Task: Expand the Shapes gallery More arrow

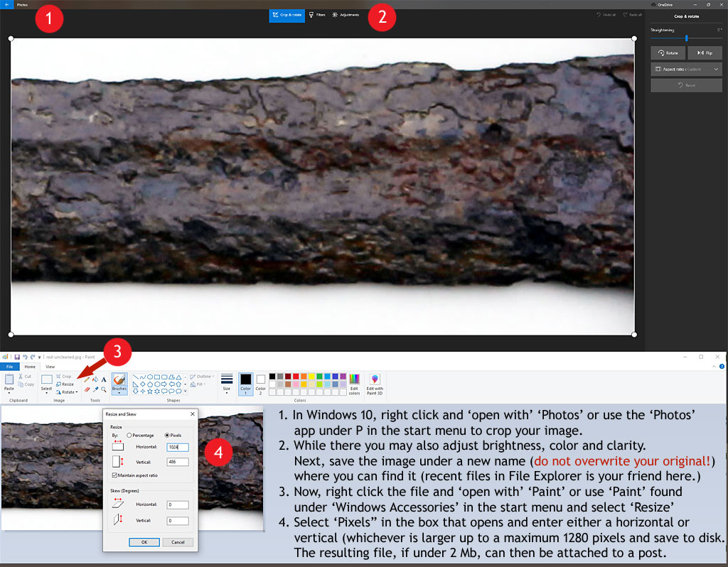Action: coord(186,391)
